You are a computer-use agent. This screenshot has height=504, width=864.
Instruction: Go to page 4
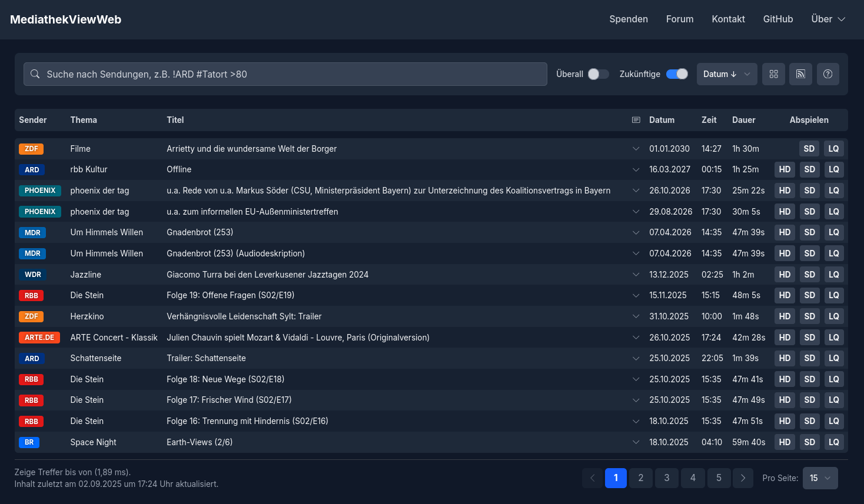(x=693, y=478)
